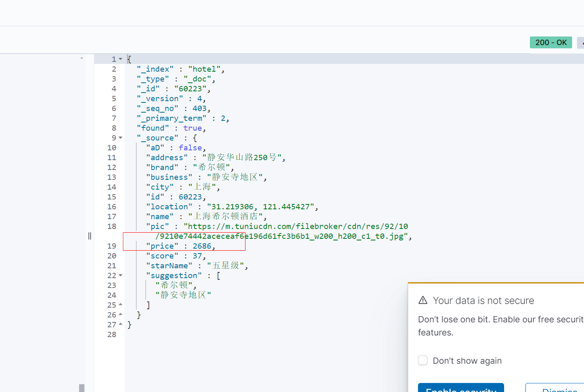Click the "Your data is not secure" heading
The width and height of the screenshot is (584, 392).
click(484, 300)
